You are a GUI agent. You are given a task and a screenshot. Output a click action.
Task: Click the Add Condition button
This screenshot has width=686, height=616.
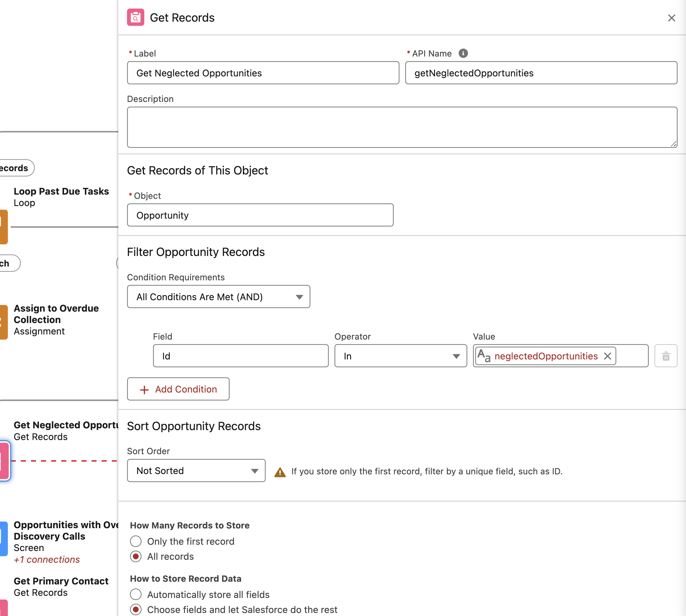(178, 389)
